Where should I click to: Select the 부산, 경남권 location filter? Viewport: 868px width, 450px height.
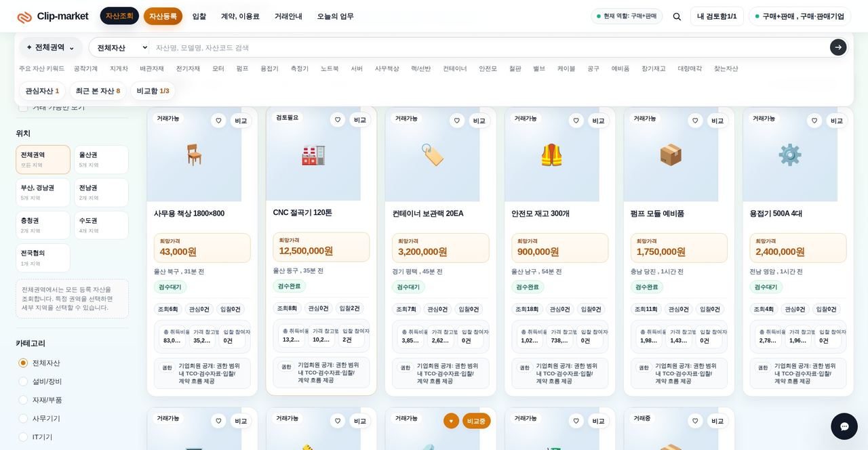43,192
